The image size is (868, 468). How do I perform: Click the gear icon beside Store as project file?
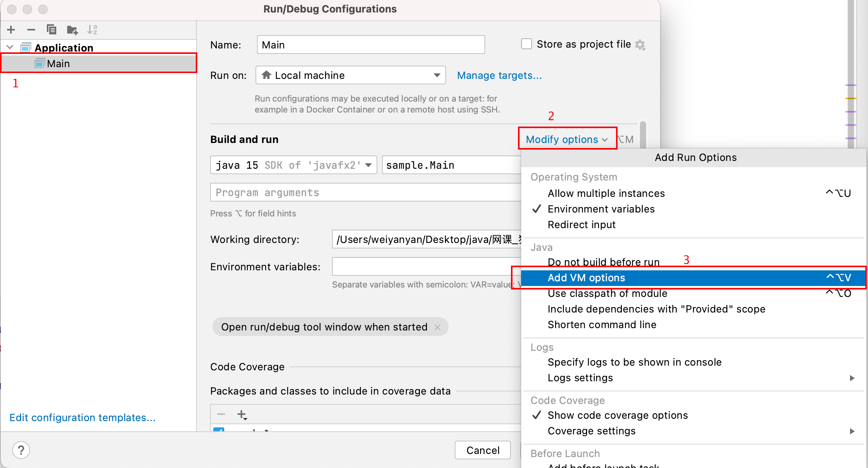coord(640,45)
